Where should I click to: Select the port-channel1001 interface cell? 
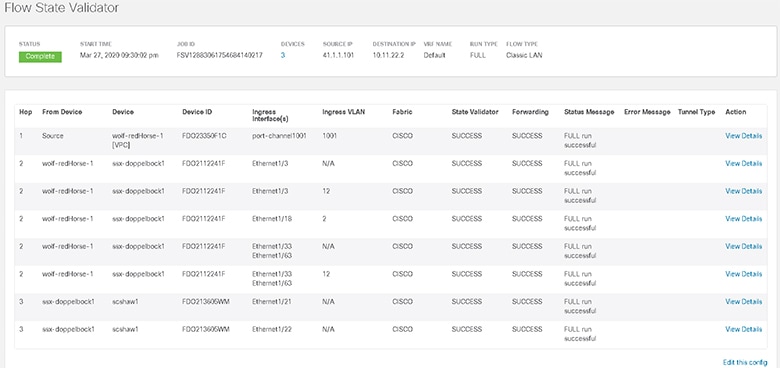(x=279, y=136)
